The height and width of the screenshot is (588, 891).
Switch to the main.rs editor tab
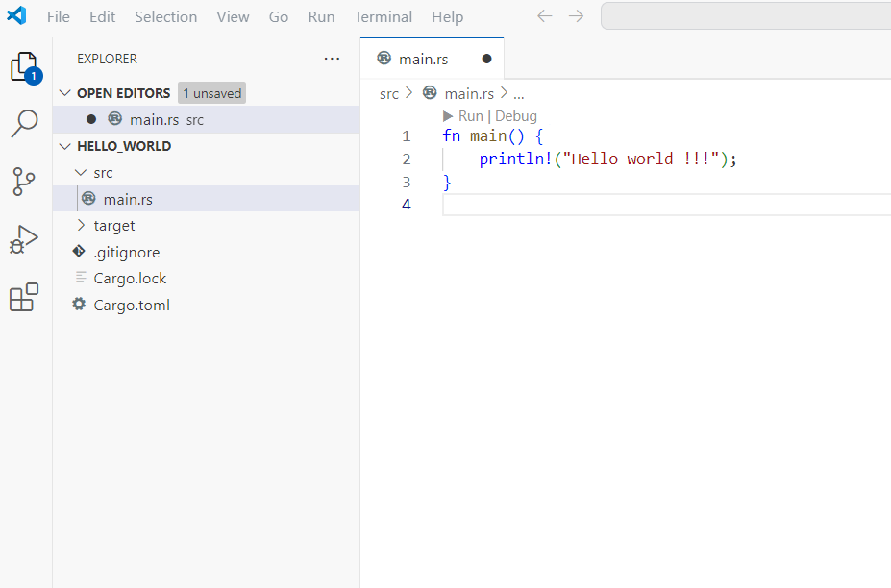[x=433, y=59]
